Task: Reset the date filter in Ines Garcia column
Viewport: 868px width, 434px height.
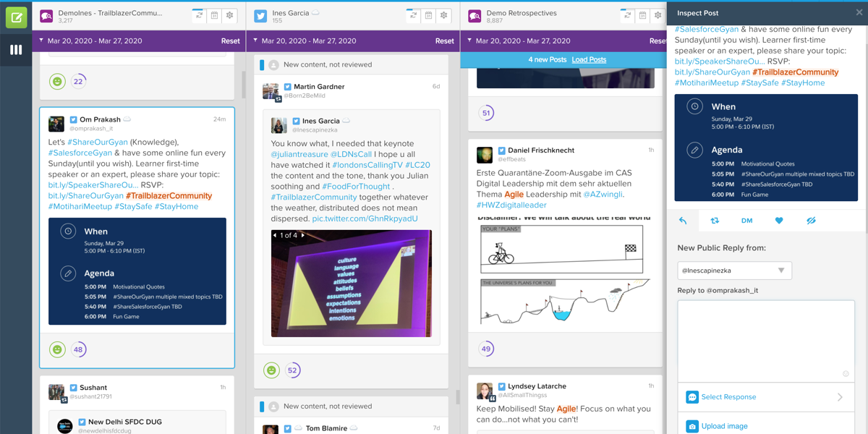Action: pyautogui.click(x=444, y=41)
